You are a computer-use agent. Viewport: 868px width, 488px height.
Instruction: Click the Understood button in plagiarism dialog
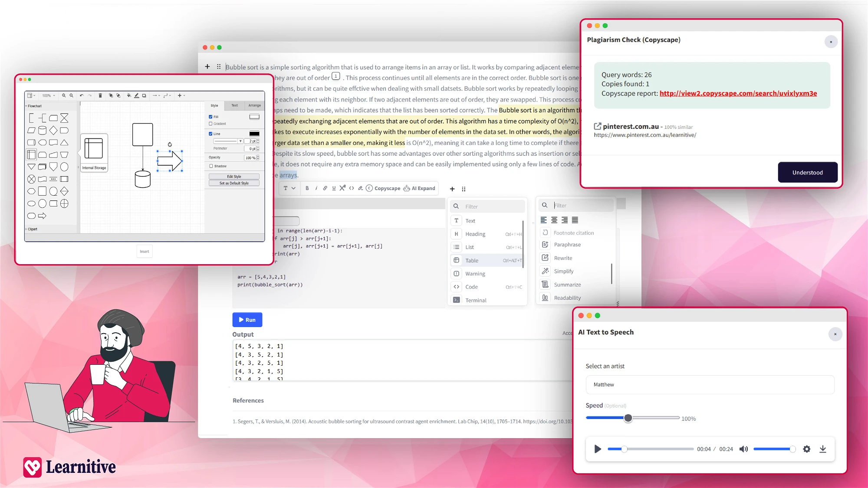807,172
